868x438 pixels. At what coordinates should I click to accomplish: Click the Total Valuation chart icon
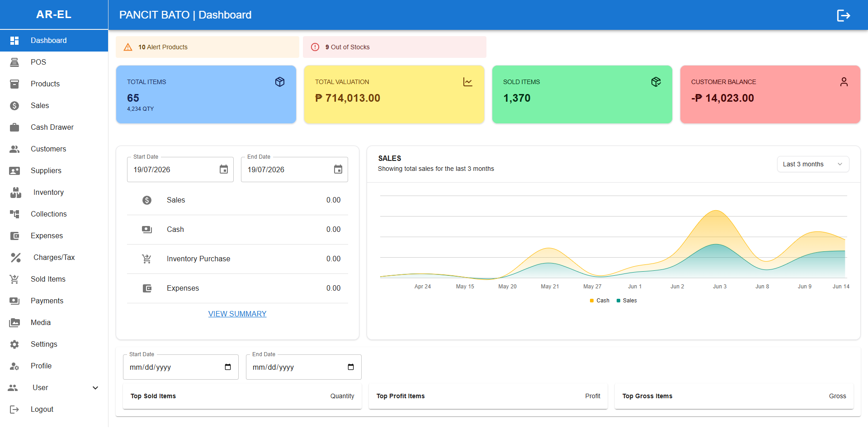point(468,82)
